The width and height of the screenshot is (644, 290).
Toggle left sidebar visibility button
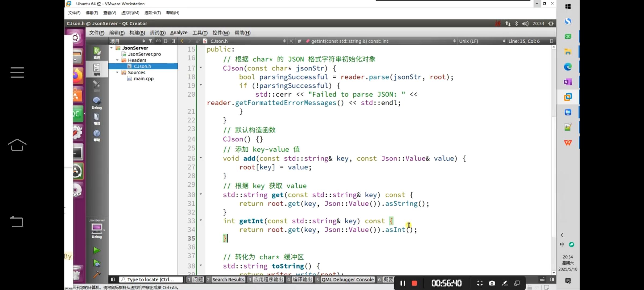pos(113,280)
